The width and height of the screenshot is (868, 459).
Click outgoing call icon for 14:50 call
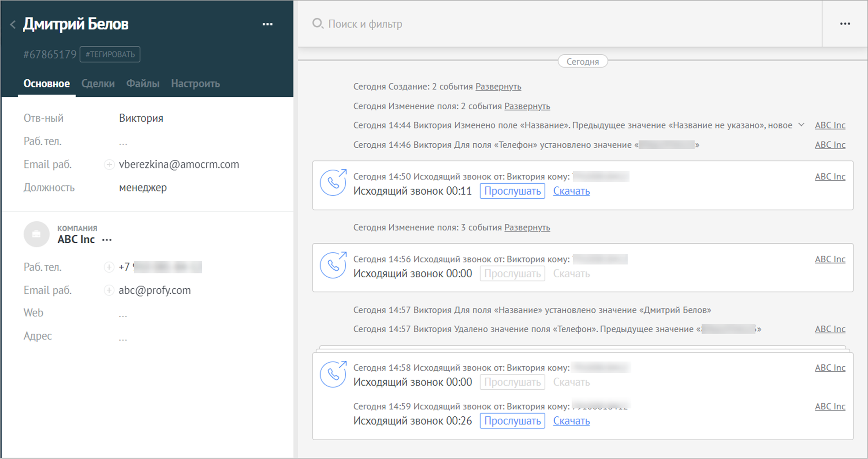coord(333,182)
